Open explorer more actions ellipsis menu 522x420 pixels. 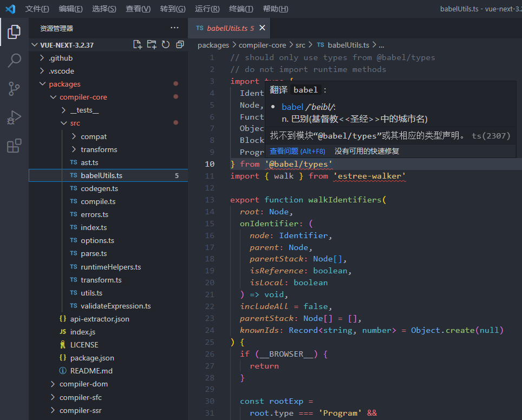click(x=174, y=28)
